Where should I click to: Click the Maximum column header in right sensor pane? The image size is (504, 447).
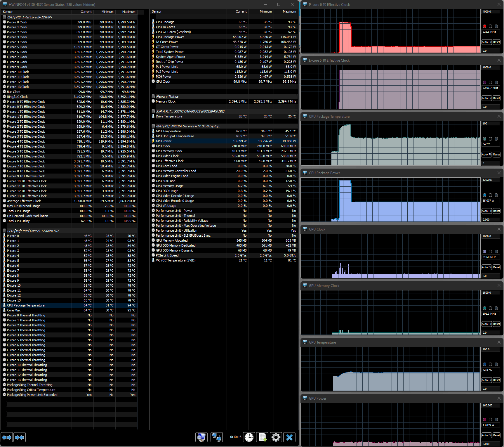pyautogui.click(x=286, y=12)
